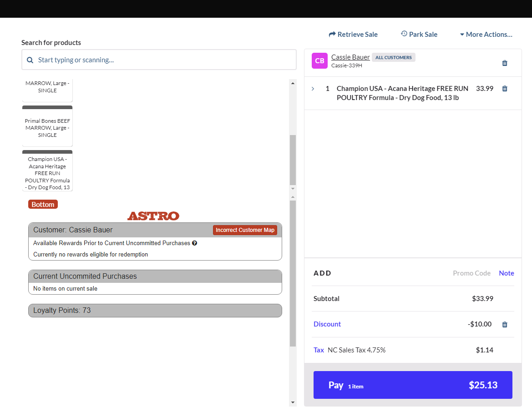Click the CB customer avatar badge
This screenshot has width=532, height=412.
pos(319,61)
